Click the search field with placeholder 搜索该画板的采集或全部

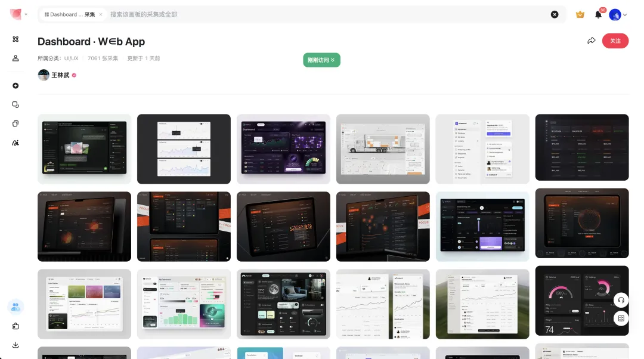tap(328, 14)
